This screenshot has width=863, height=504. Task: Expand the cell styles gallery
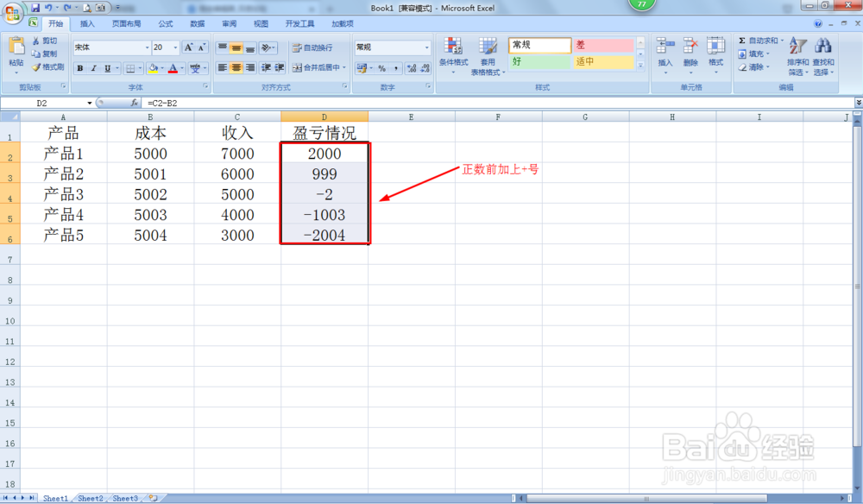[640, 66]
